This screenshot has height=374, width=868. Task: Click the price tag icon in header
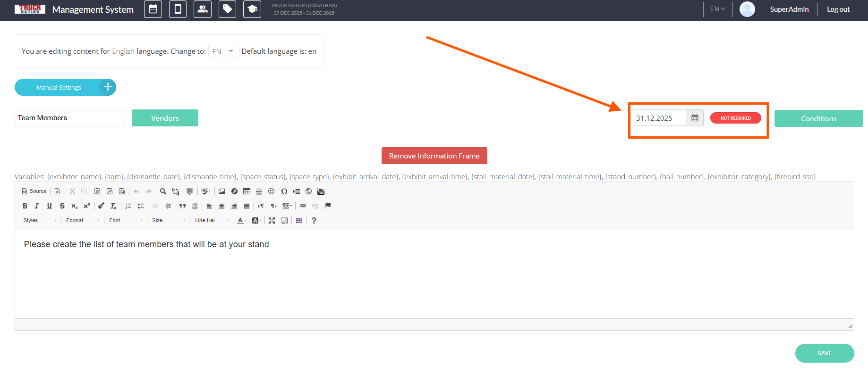tap(227, 9)
